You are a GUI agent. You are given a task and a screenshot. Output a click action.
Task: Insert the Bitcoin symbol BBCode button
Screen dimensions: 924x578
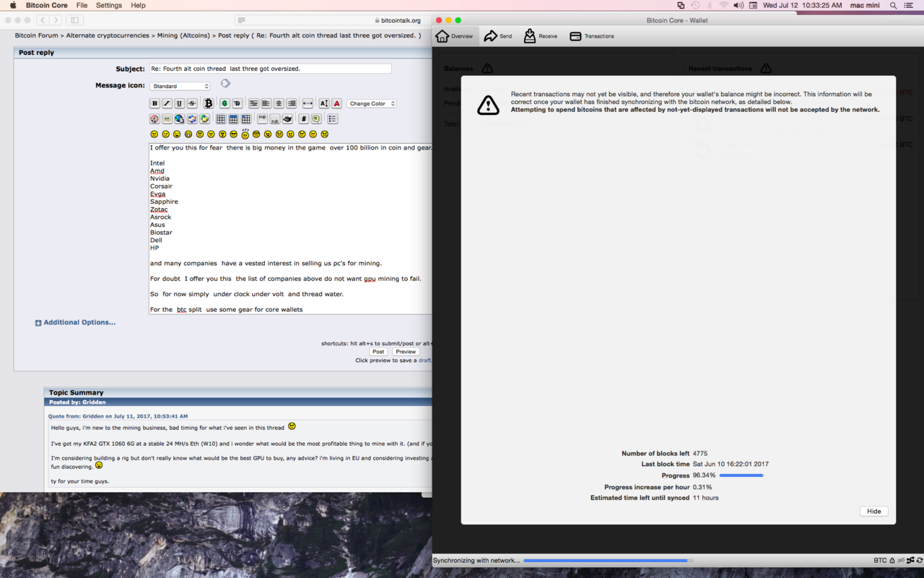[x=209, y=103]
